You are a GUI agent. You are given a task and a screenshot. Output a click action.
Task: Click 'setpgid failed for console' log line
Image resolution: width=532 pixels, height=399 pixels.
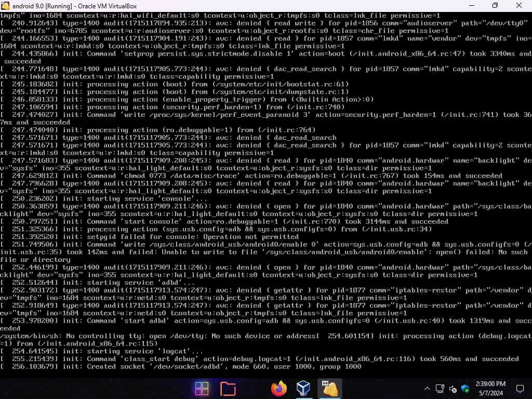click(149, 237)
